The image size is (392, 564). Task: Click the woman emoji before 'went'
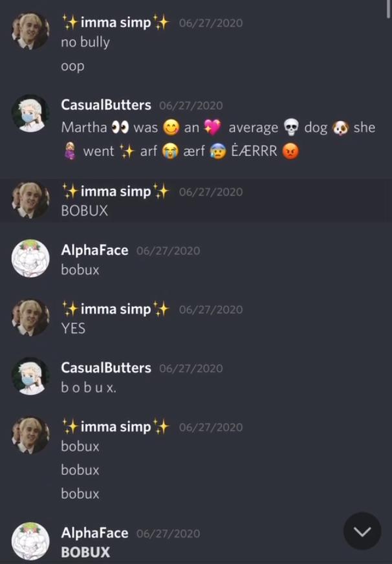click(70, 151)
